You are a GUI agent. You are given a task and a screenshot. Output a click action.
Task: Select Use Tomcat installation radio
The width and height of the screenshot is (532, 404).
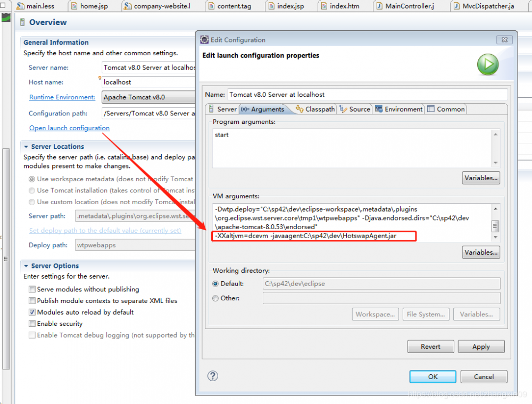[x=32, y=190]
